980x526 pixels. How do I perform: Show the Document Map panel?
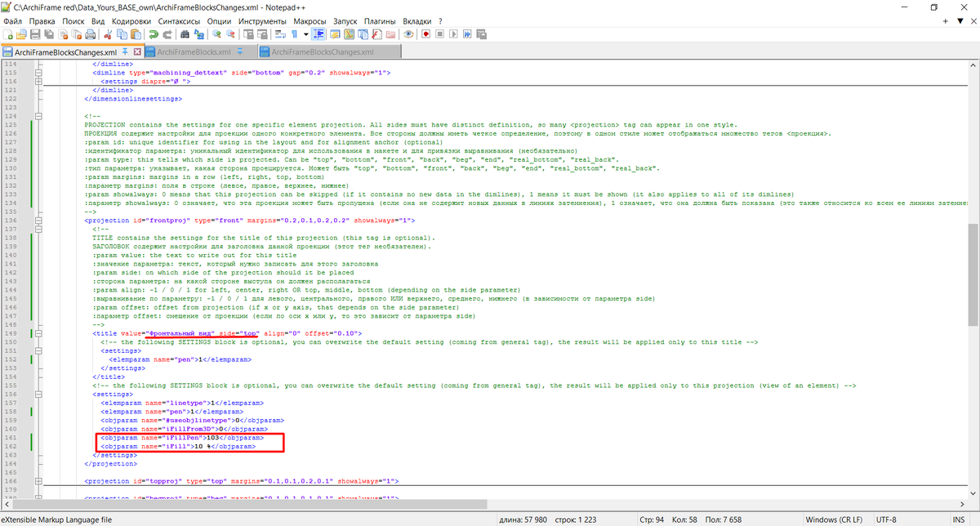(349, 34)
